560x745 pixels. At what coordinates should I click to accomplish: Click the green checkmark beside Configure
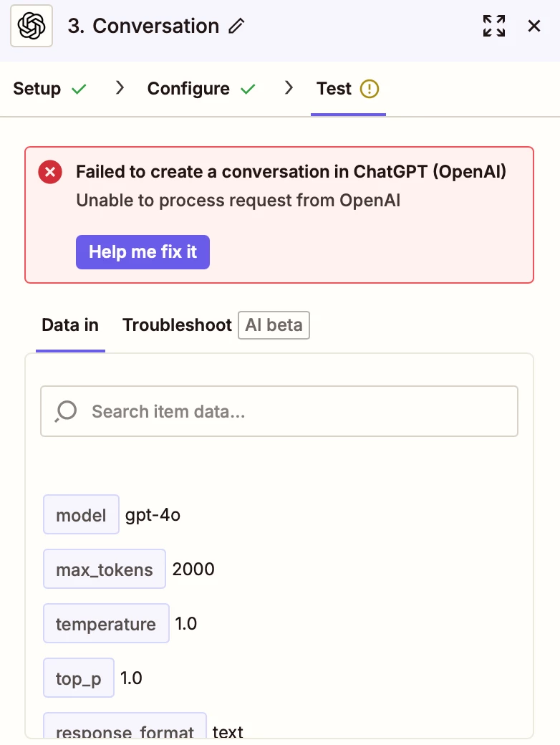click(248, 89)
